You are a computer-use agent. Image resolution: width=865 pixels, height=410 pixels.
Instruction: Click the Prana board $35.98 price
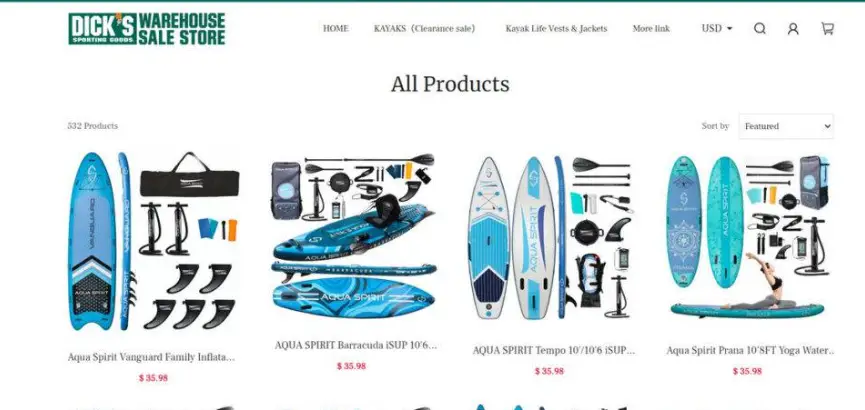pyautogui.click(x=747, y=371)
